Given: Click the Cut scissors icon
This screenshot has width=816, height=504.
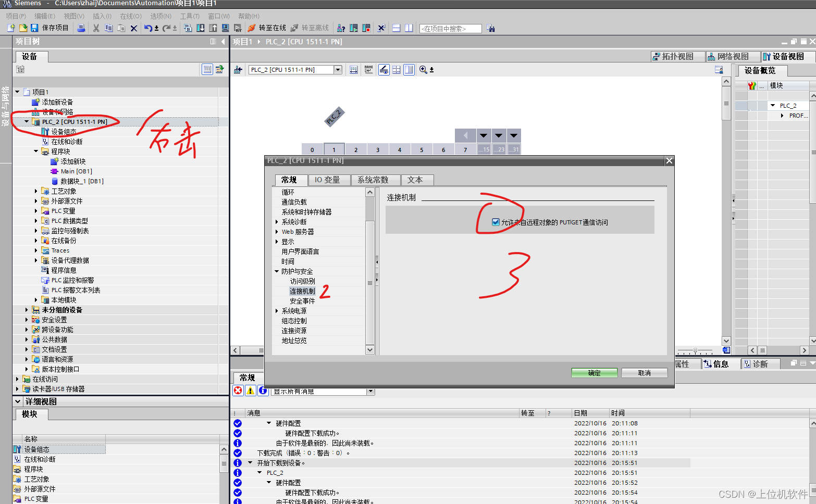Looking at the screenshot, I should pyautogui.click(x=96, y=28).
